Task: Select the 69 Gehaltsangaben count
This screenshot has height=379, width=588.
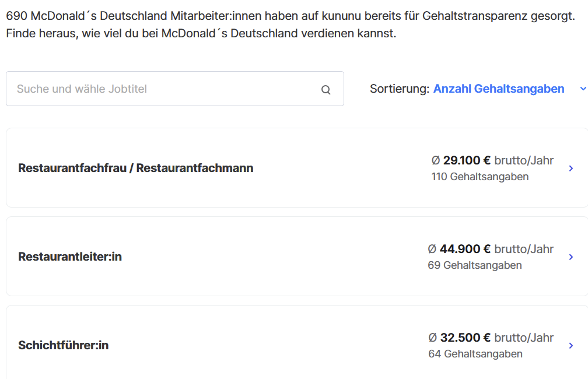Action: coord(475,265)
